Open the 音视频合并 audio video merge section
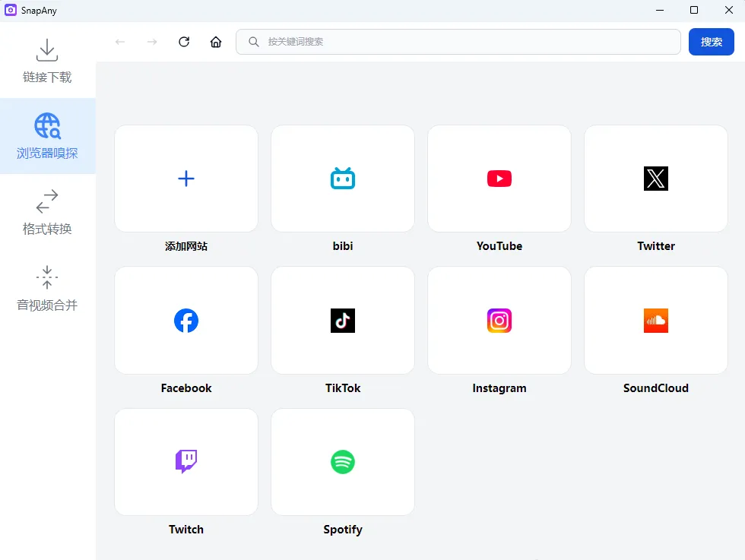 pos(47,288)
